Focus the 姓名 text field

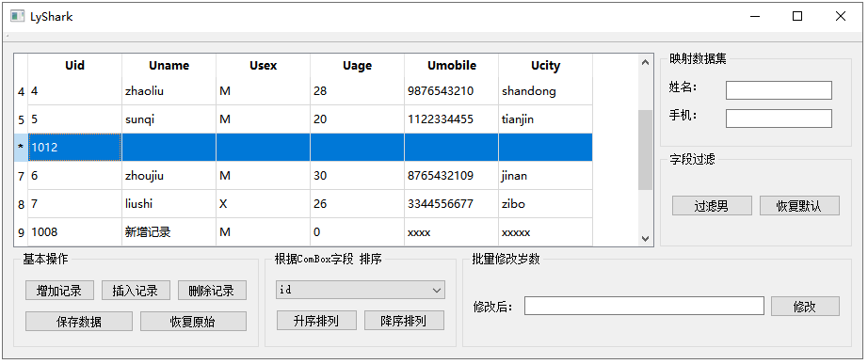click(779, 90)
